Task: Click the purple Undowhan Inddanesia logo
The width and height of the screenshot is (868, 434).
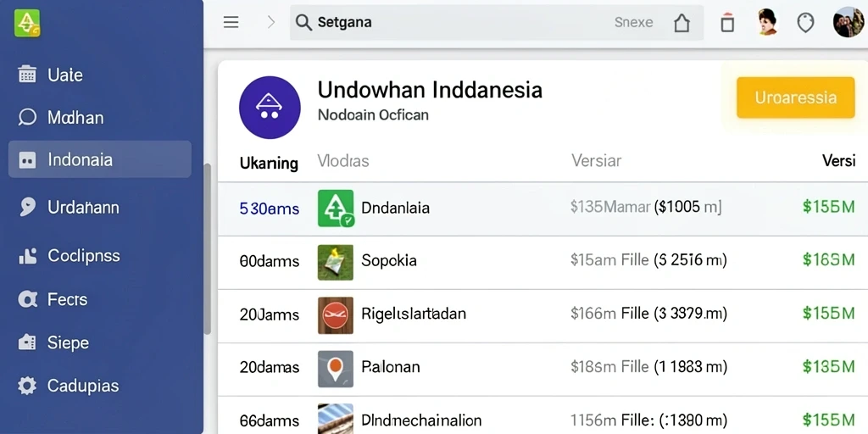Action: 270,107
